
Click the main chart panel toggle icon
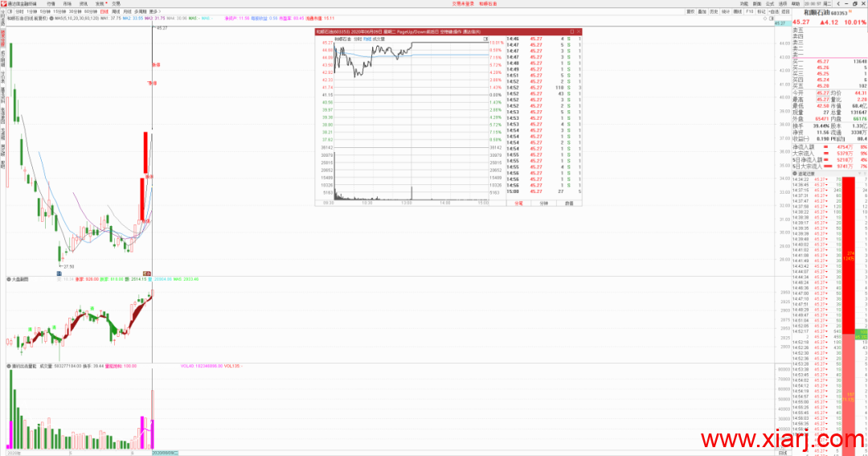click(772, 18)
